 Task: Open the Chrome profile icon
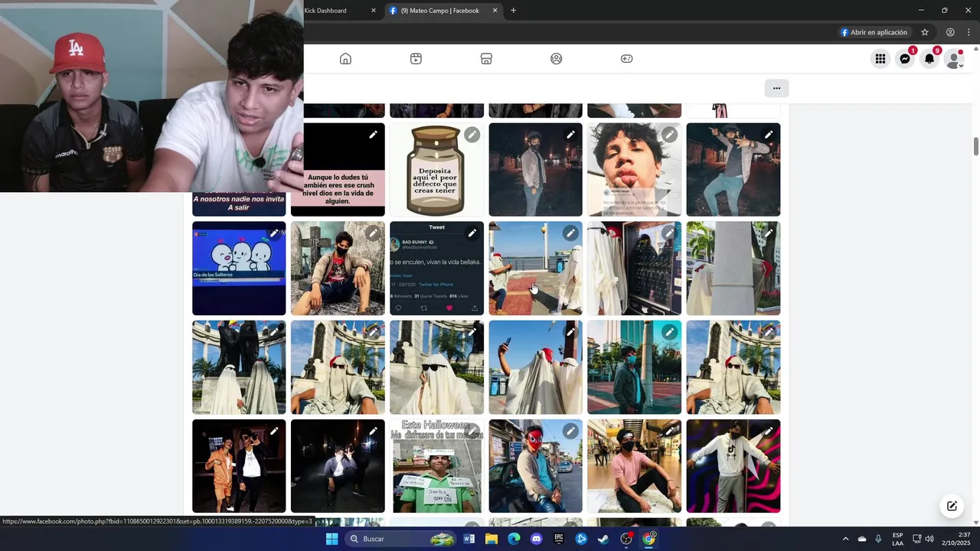[950, 32]
